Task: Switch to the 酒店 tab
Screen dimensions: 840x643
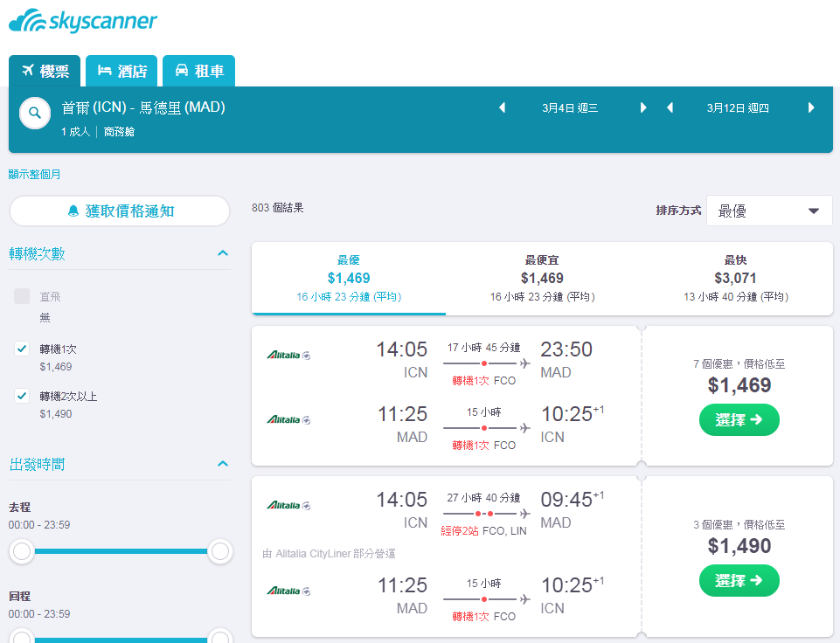Action: pos(121,71)
